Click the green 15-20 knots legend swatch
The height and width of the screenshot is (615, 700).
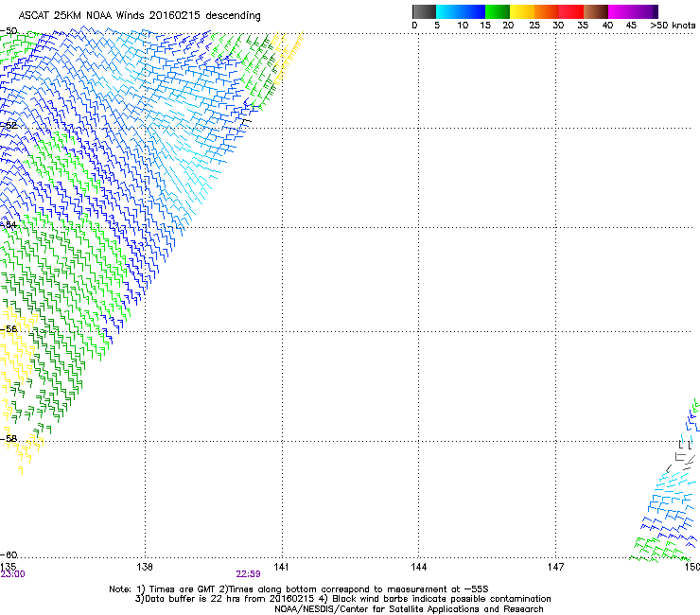pos(498,11)
